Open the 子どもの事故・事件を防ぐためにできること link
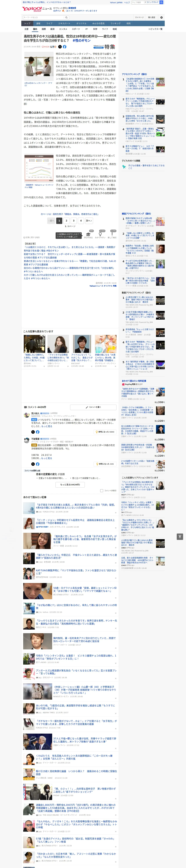Image resolution: width=186 pixels, height=868 pixels. point(146,167)
